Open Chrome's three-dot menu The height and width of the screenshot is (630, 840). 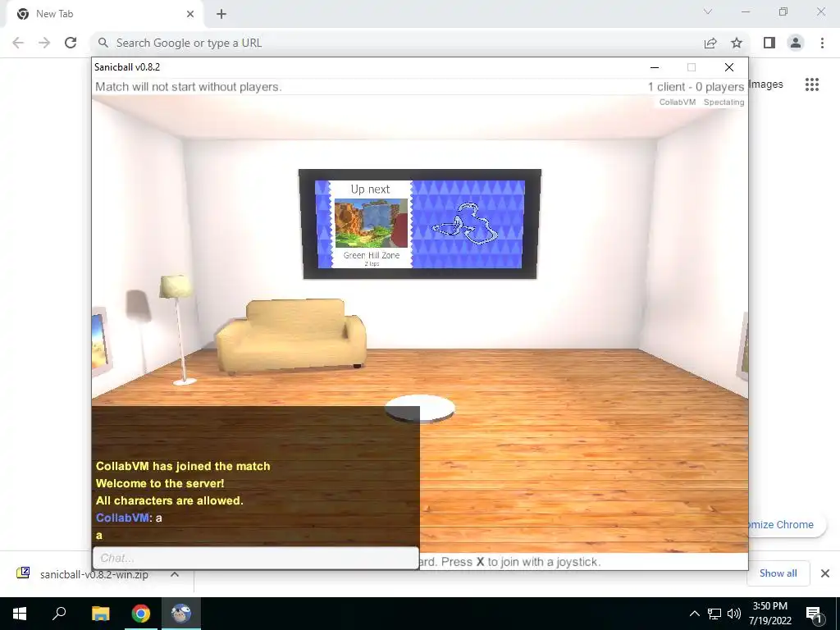click(822, 43)
